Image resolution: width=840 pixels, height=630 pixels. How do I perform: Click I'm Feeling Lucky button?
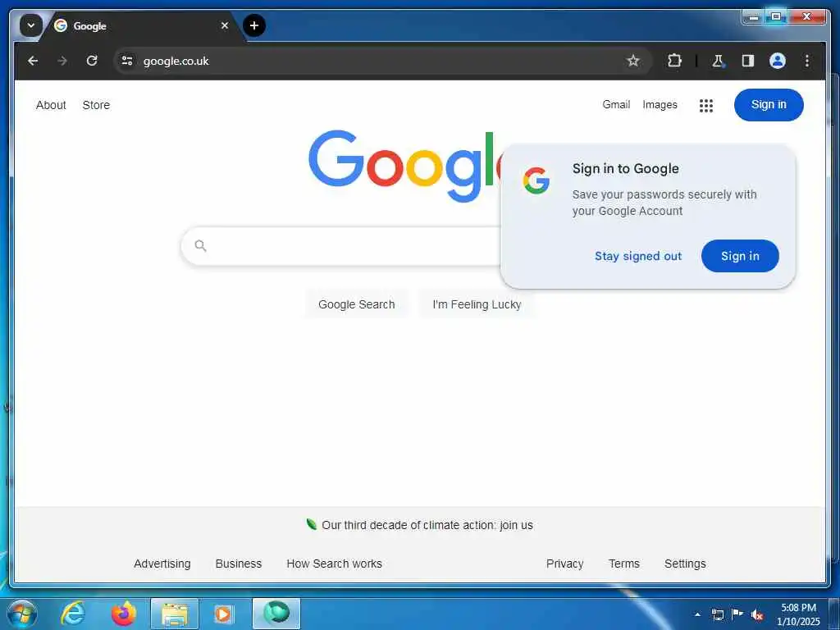point(477,304)
